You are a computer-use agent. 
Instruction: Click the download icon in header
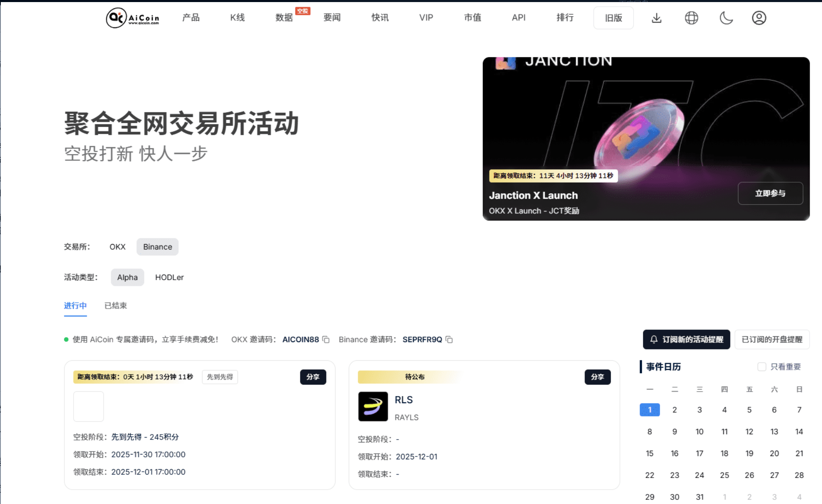[656, 18]
